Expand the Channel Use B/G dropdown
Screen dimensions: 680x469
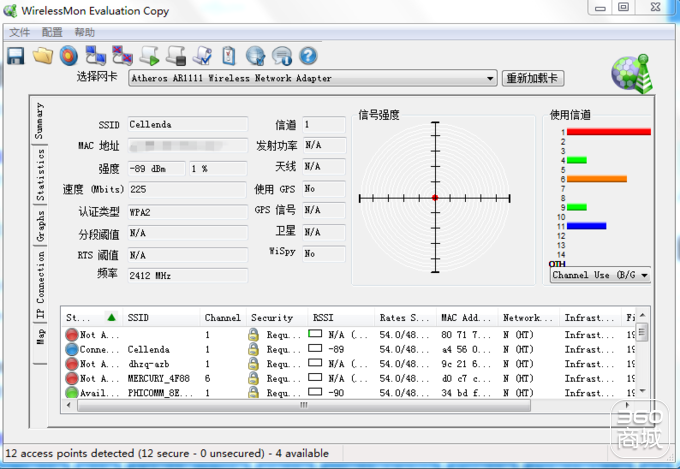point(644,275)
